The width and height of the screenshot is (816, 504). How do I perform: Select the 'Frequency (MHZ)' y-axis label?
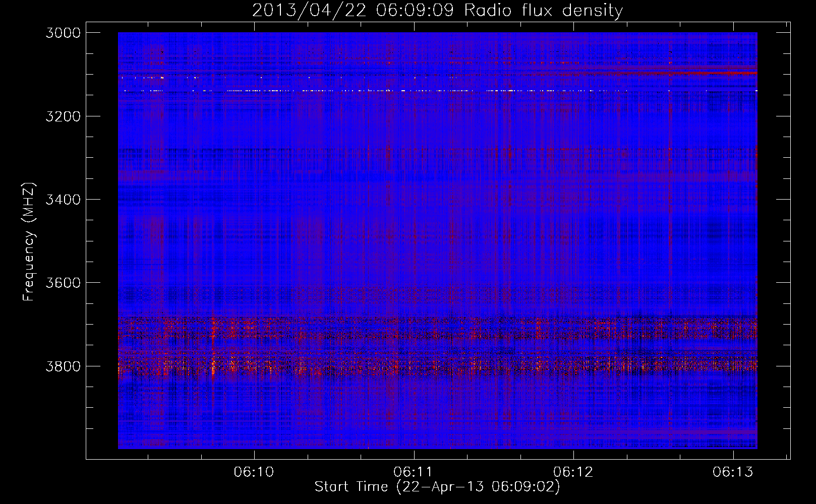pos(29,242)
